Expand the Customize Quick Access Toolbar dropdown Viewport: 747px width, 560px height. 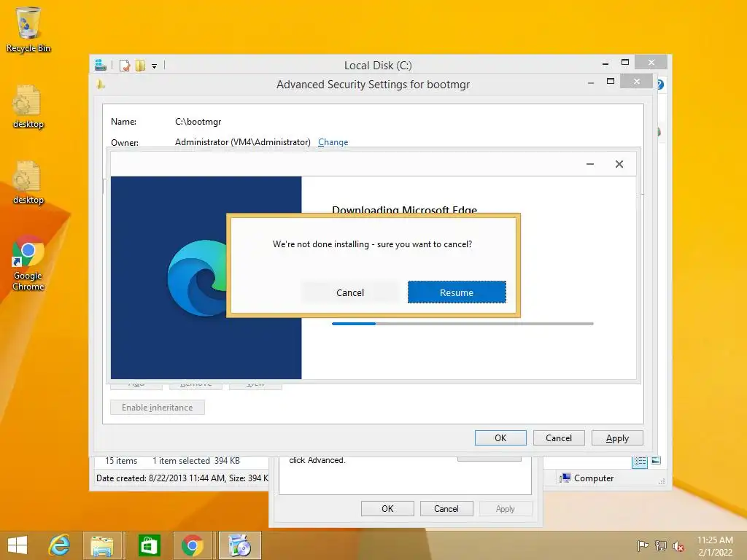point(155,66)
